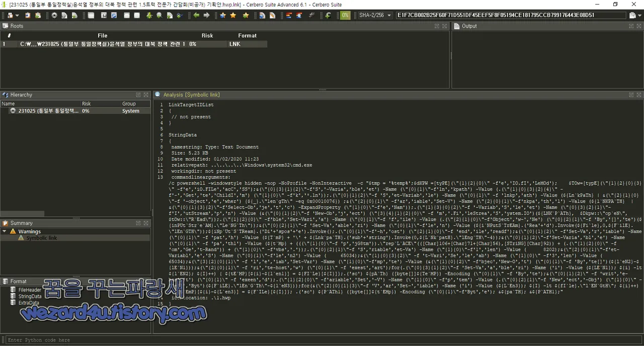The height and width of the screenshot is (346, 644).
Task: Click the blue star bookmark icon
Action: [x=223, y=15]
